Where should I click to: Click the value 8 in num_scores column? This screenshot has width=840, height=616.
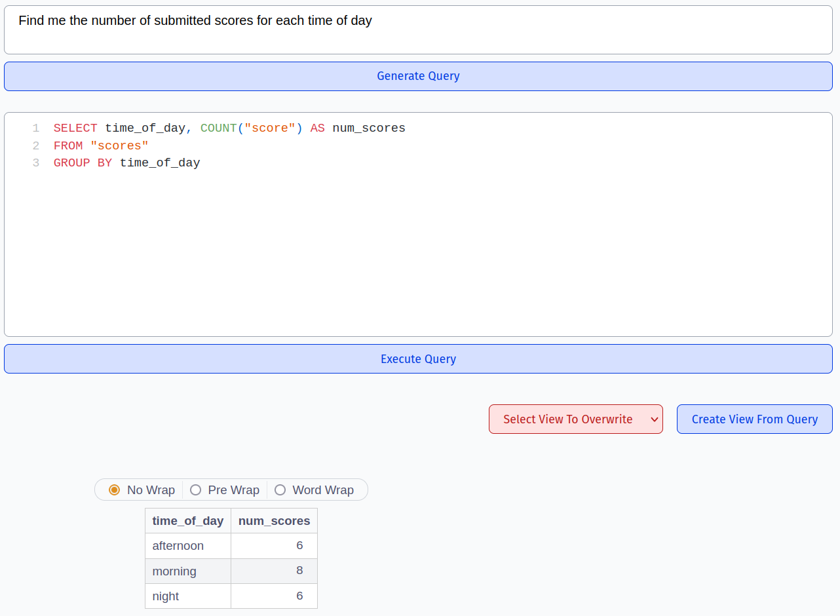pos(299,571)
